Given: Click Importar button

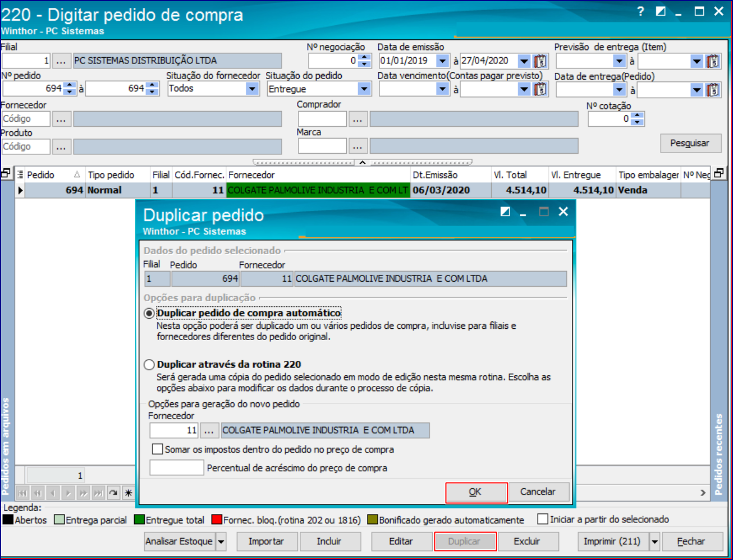Looking at the screenshot, I should tap(266, 541).
